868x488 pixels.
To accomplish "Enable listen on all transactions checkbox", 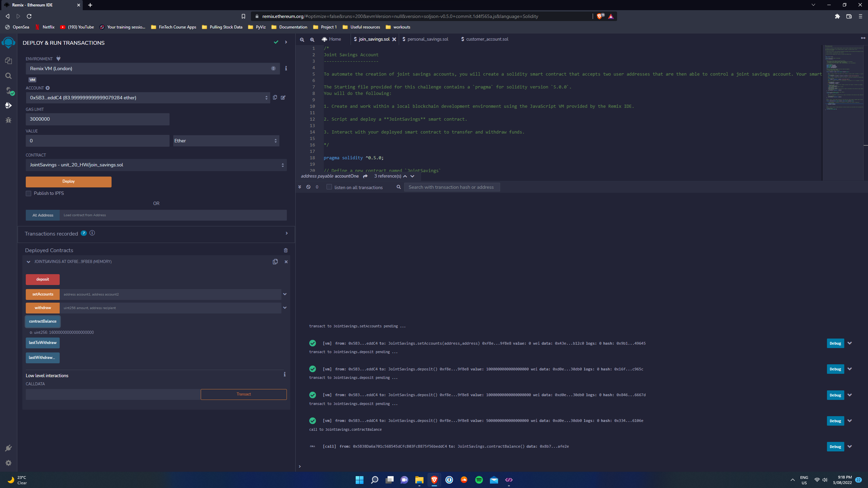I will coord(329,187).
